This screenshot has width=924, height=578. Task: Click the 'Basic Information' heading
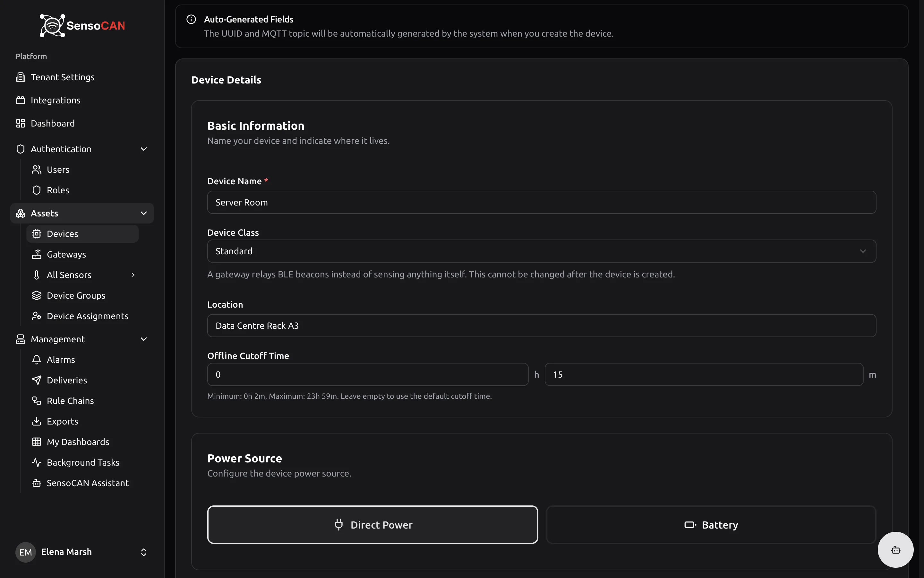[x=256, y=126]
